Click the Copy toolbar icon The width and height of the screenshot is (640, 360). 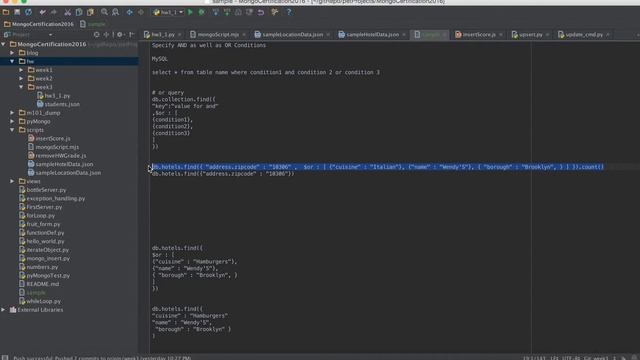point(79,12)
